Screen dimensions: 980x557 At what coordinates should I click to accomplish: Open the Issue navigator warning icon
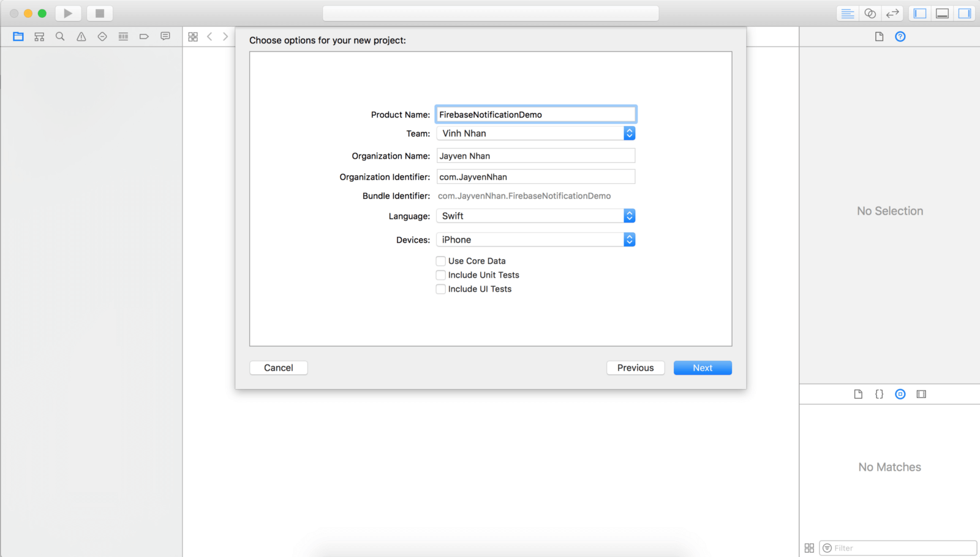coord(81,37)
